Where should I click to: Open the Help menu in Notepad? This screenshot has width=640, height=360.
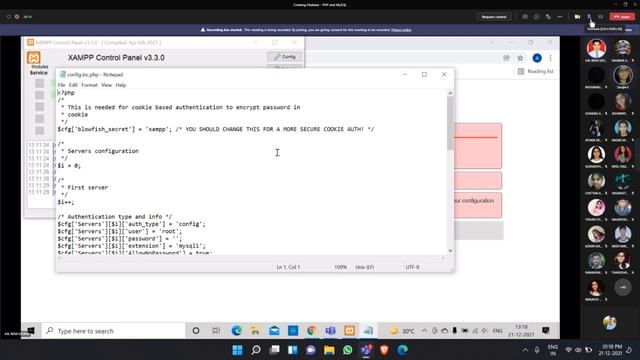(120, 85)
